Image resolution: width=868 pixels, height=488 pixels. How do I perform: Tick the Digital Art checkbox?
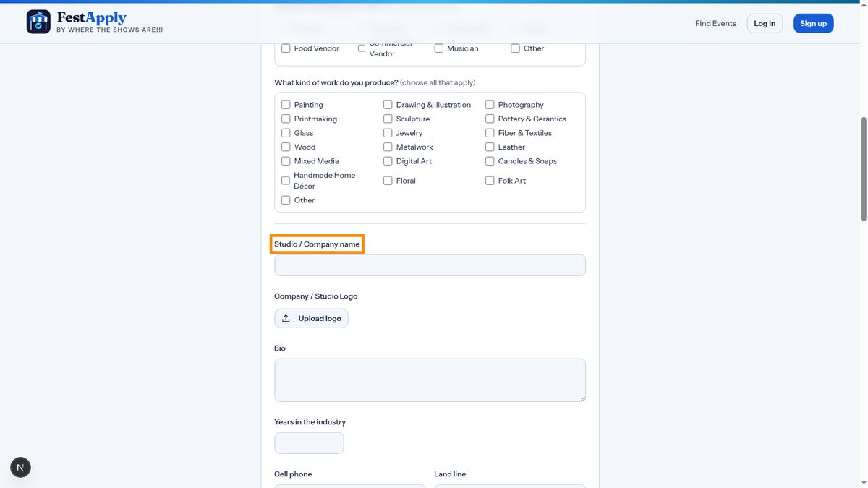pyautogui.click(x=388, y=161)
